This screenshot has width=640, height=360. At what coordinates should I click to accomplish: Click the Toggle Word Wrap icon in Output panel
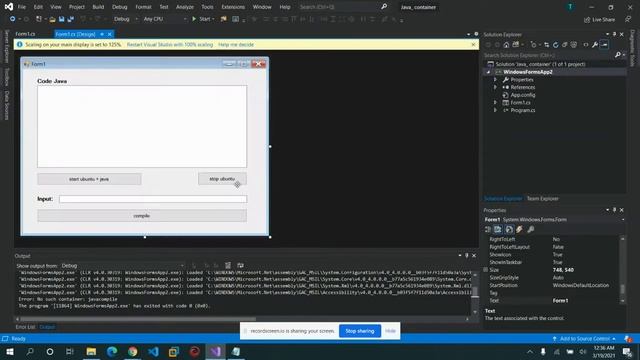coord(240,266)
